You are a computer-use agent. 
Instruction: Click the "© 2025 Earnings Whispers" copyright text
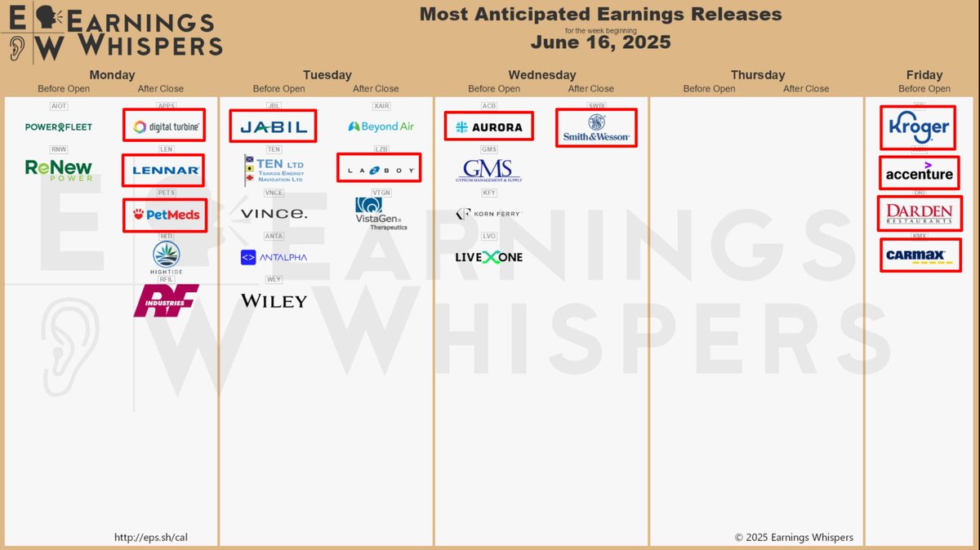794,538
